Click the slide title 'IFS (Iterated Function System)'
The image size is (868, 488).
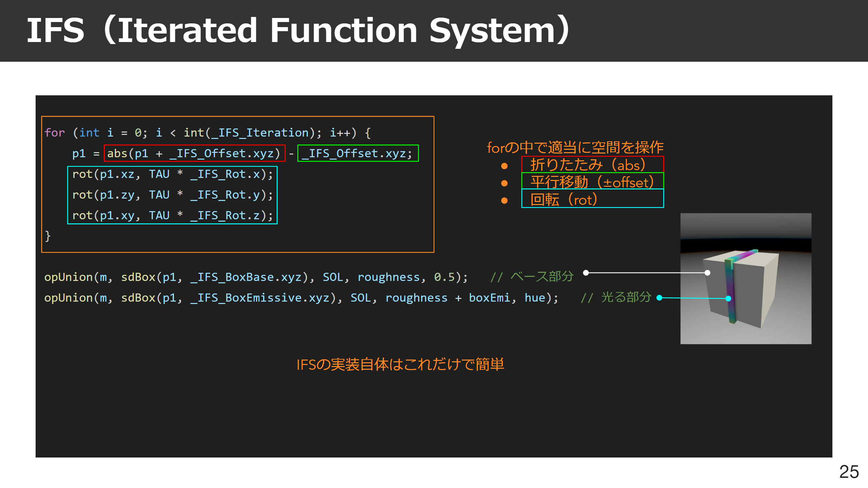coord(298,30)
